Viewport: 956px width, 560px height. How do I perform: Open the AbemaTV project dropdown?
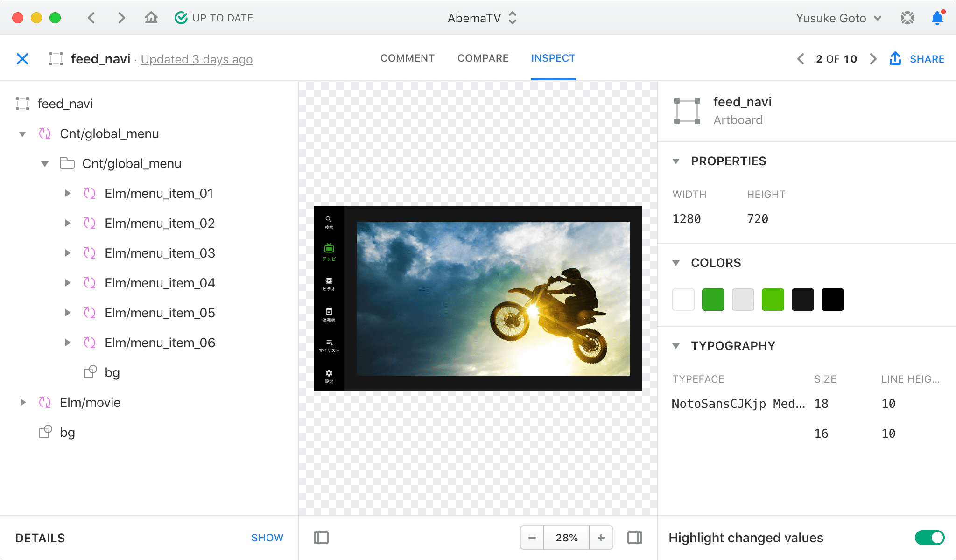(482, 18)
